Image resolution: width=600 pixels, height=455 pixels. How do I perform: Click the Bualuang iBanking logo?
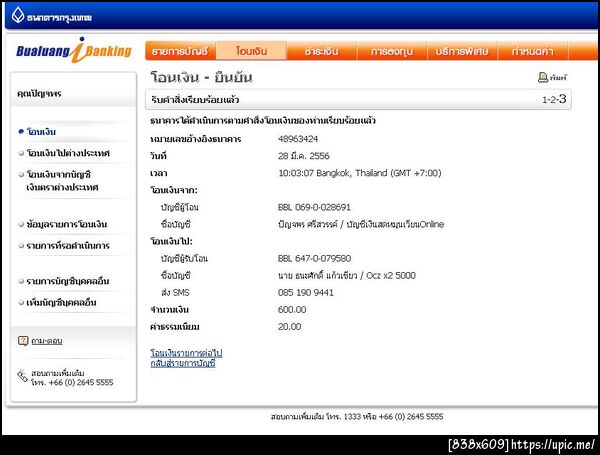click(74, 51)
